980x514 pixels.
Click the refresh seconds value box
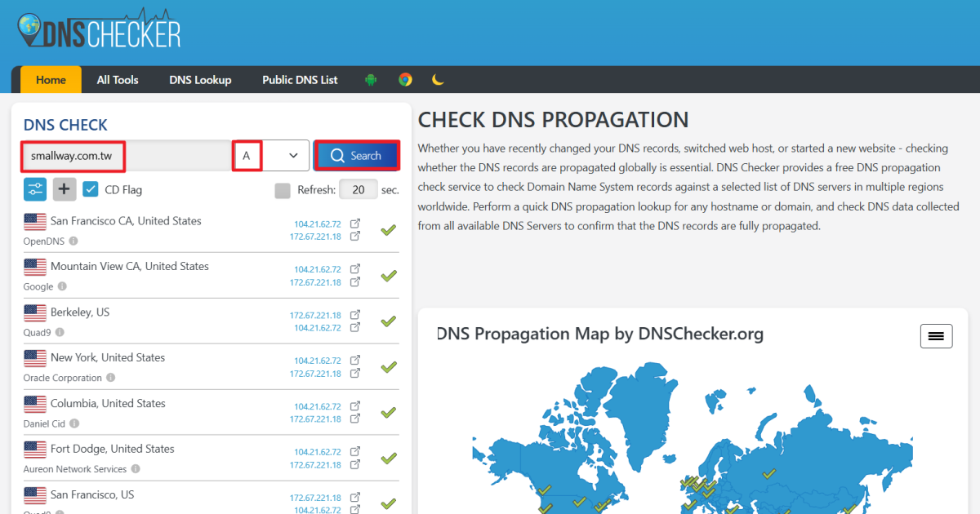[358, 188]
